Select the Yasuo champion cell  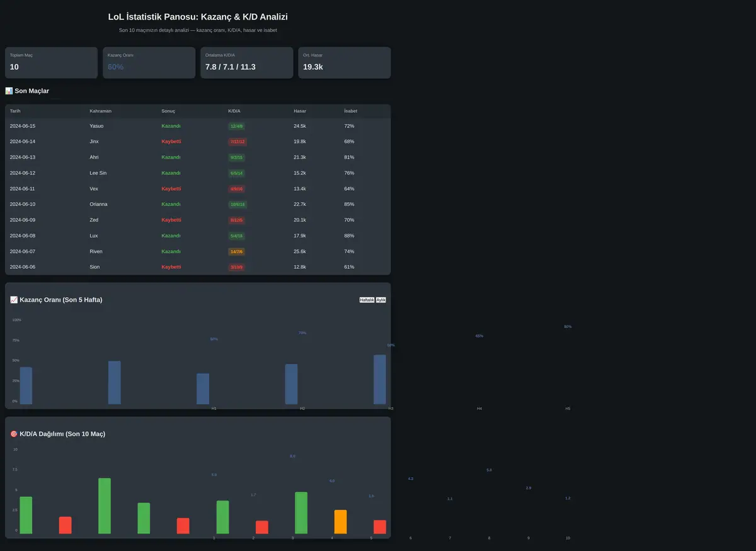tap(96, 126)
